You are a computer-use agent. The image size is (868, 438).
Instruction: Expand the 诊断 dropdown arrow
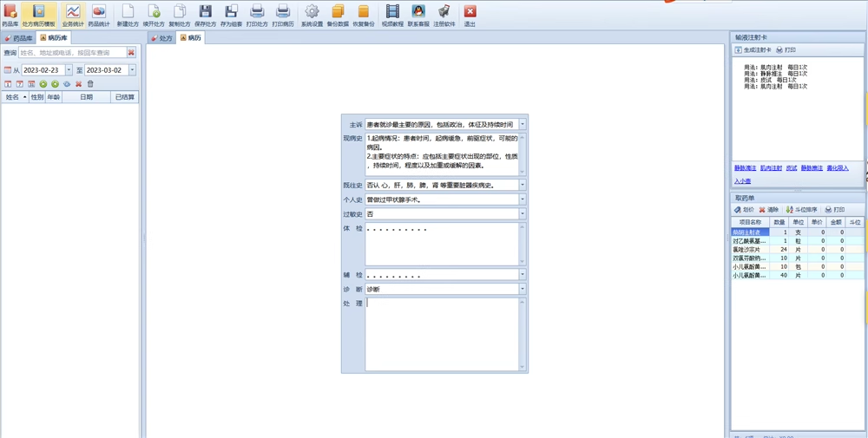[523, 289]
